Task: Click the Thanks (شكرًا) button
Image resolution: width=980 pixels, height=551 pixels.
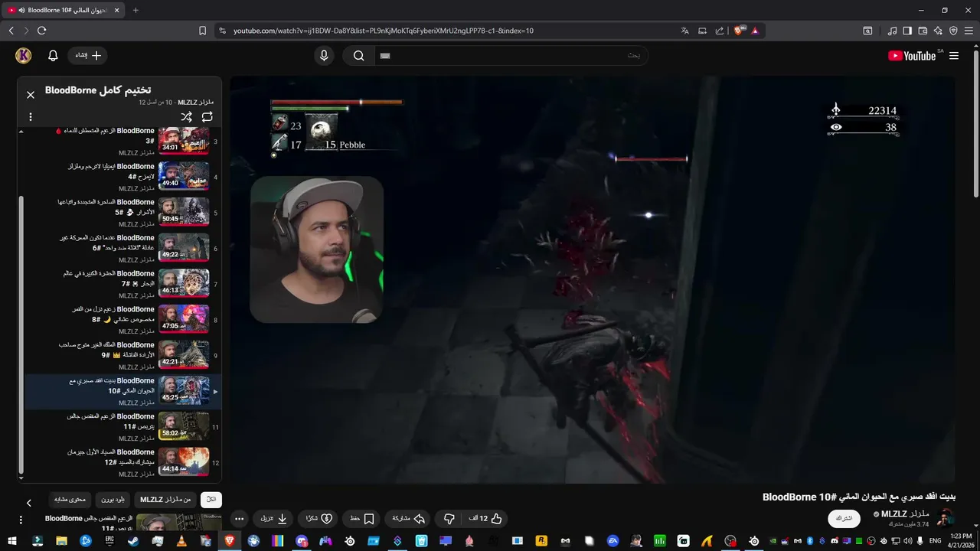Action: pyautogui.click(x=318, y=518)
